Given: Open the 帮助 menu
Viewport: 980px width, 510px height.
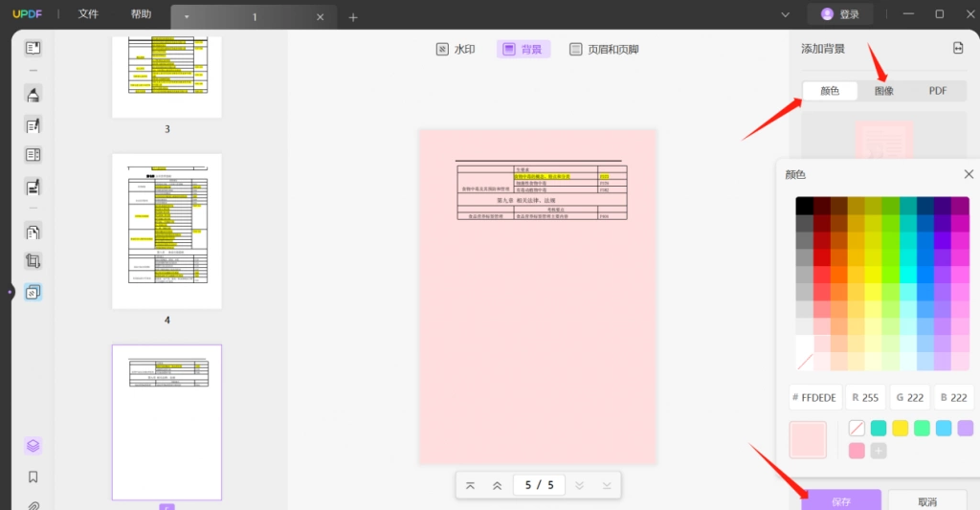Looking at the screenshot, I should (142, 13).
